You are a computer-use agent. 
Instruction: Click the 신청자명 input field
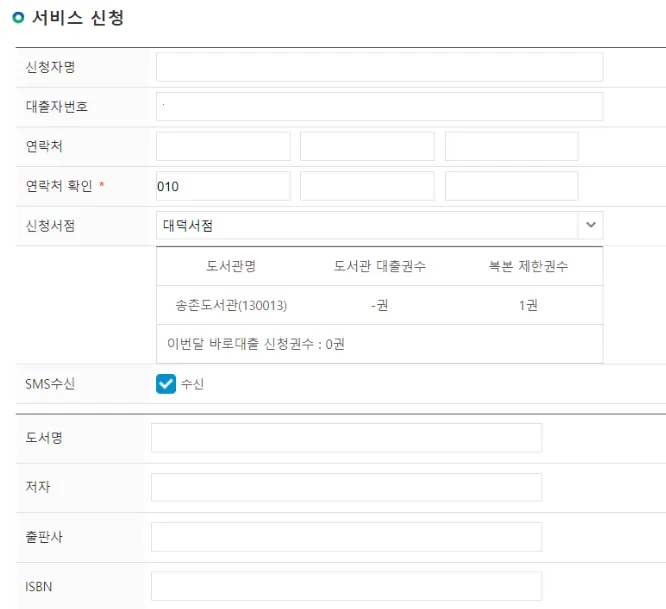coord(379,67)
